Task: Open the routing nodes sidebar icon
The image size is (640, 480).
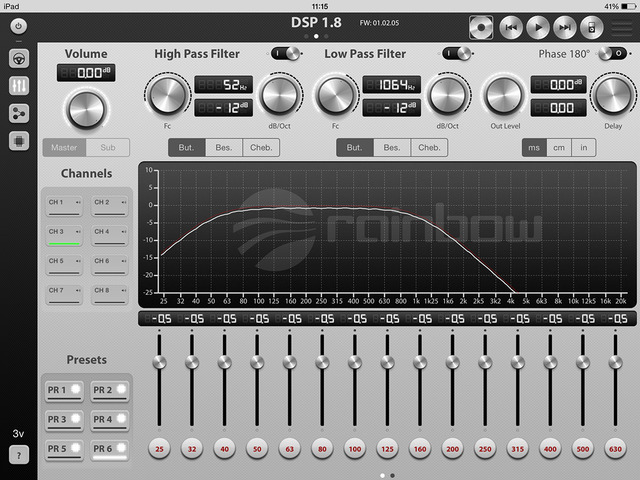Action: [x=19, y=113]
